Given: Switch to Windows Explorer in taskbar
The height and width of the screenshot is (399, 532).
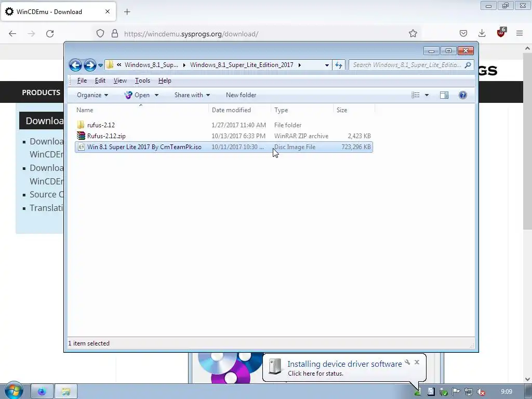Looking at the screenshot, I should [x=66, y=392].
